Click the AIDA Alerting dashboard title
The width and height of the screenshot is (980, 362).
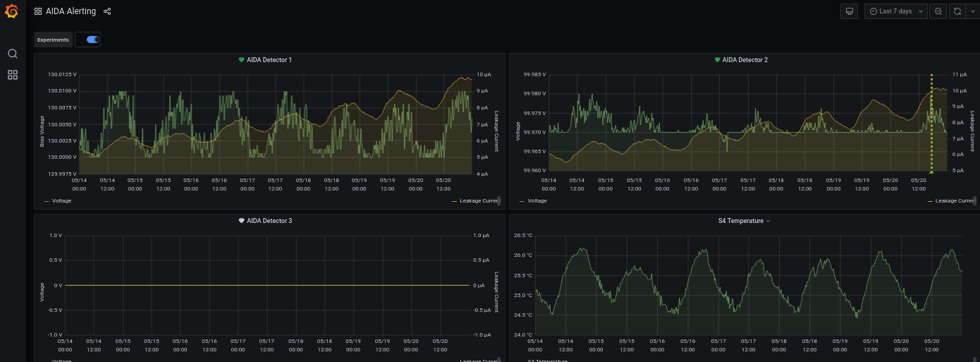tap(71, 11)
